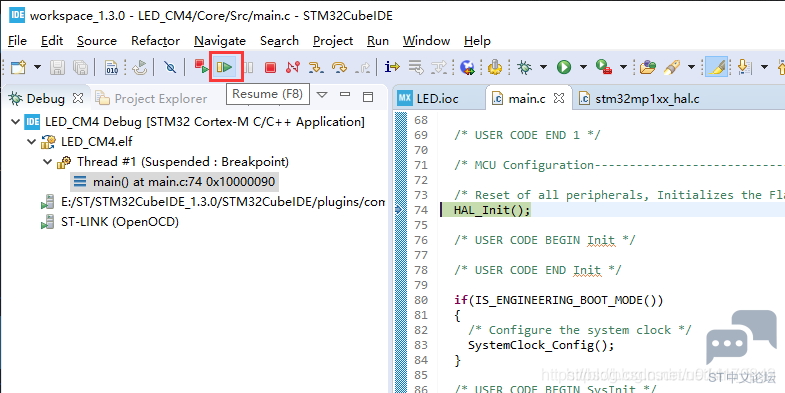Click the green bug Debug launch icon
Image resolution: width=785 pixels, height=393 pixels.
click(524, 67)
